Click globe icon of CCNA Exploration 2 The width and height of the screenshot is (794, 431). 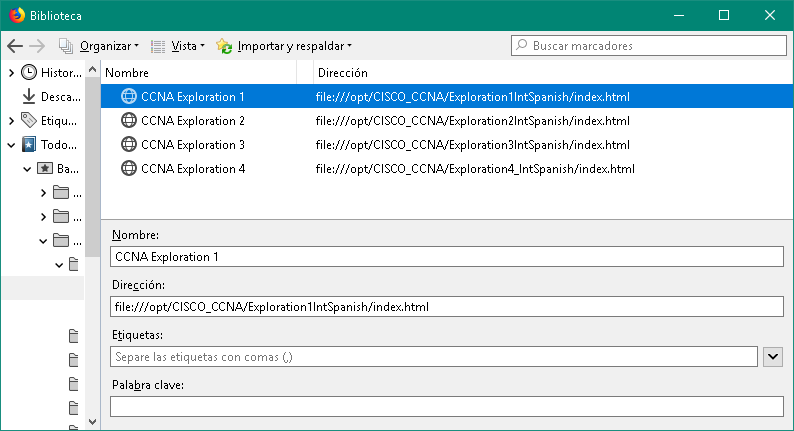coord(129,120)
